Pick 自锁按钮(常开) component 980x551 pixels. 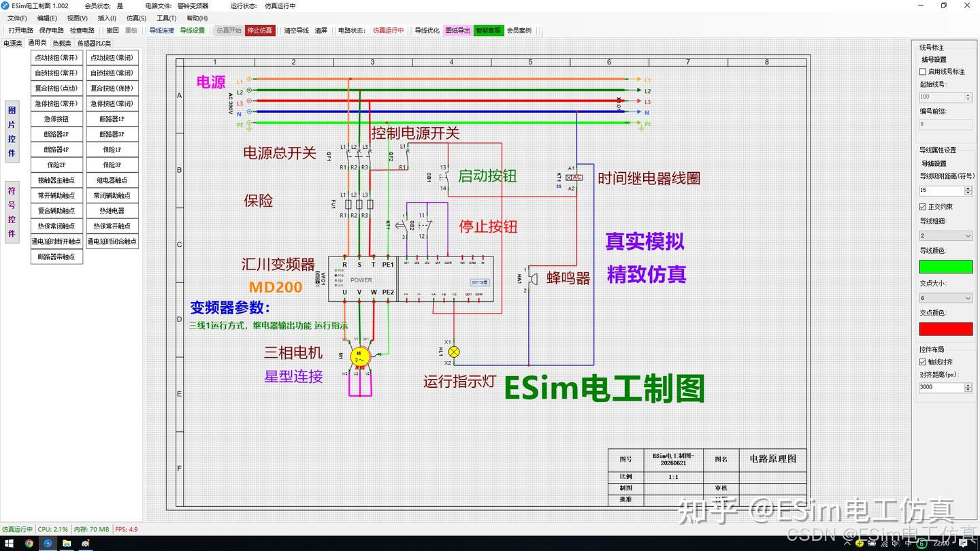coord(56,73)
